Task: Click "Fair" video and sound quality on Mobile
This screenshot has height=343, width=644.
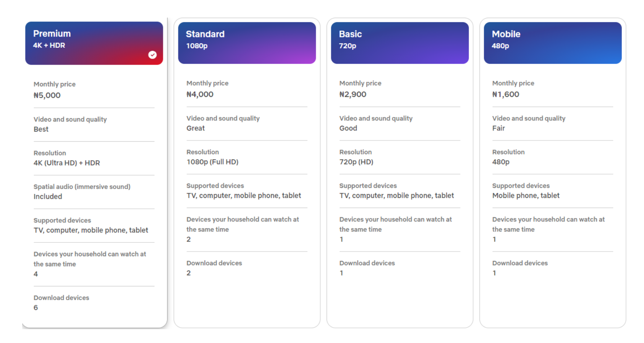Action: (498, 129)
